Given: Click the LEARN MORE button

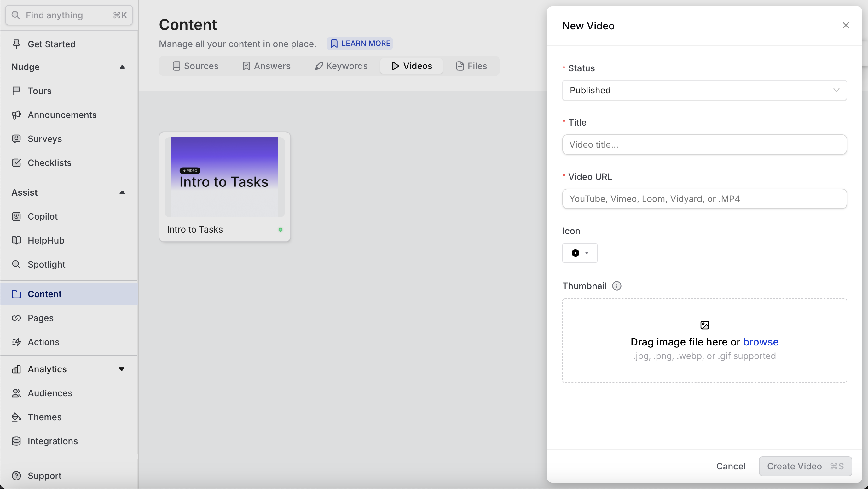Looking at the screenshot, I should pos(360,44).
